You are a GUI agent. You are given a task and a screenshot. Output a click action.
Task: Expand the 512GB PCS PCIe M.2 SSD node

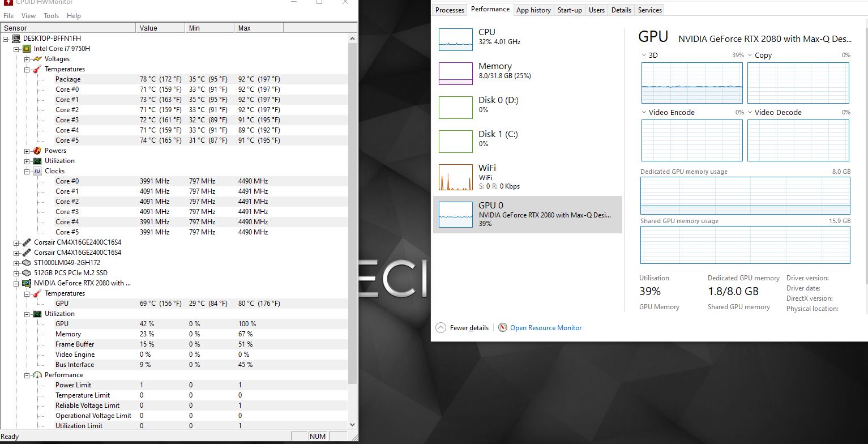[16, 273]
